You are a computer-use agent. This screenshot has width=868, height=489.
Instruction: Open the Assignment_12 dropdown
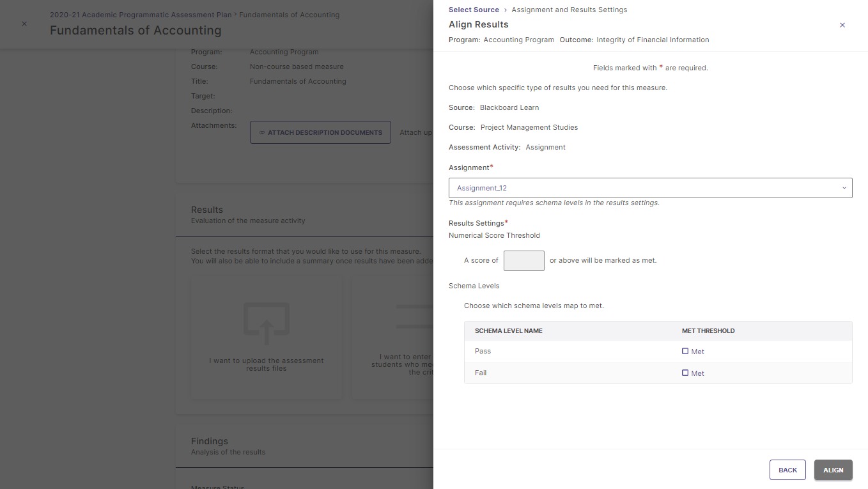[650, 188]
